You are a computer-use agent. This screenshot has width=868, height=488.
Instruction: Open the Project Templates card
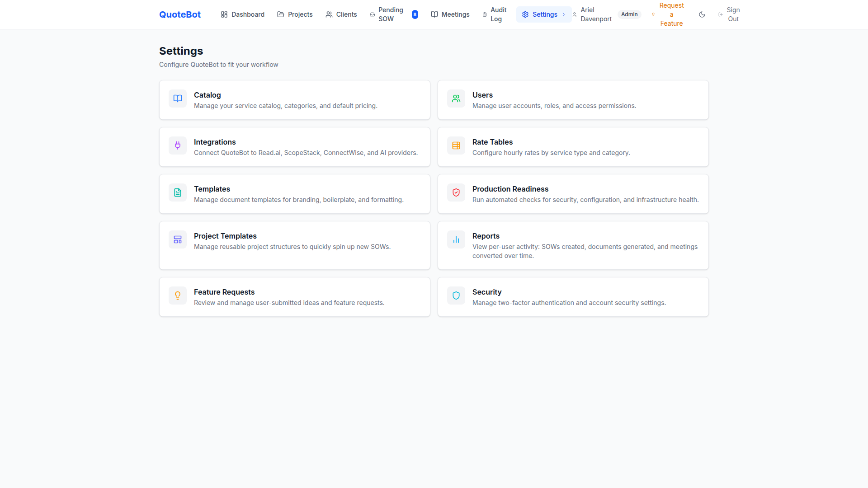point(294,245)
